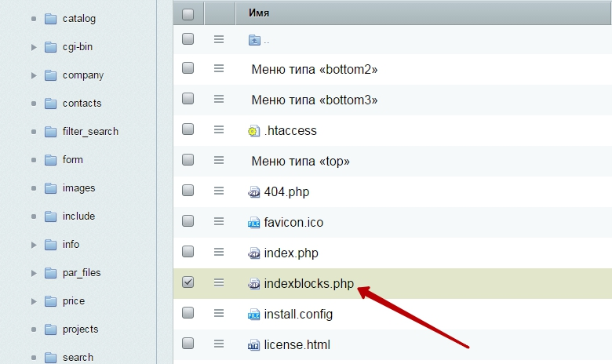Click the license.html file icon
This screenshot has width=612, height=364.
pos(253,345)
